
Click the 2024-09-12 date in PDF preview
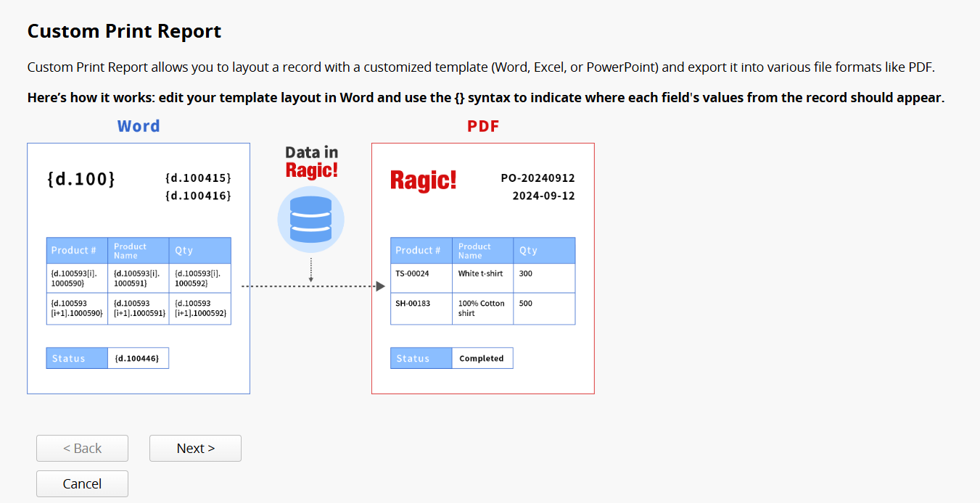coord(543,196)
